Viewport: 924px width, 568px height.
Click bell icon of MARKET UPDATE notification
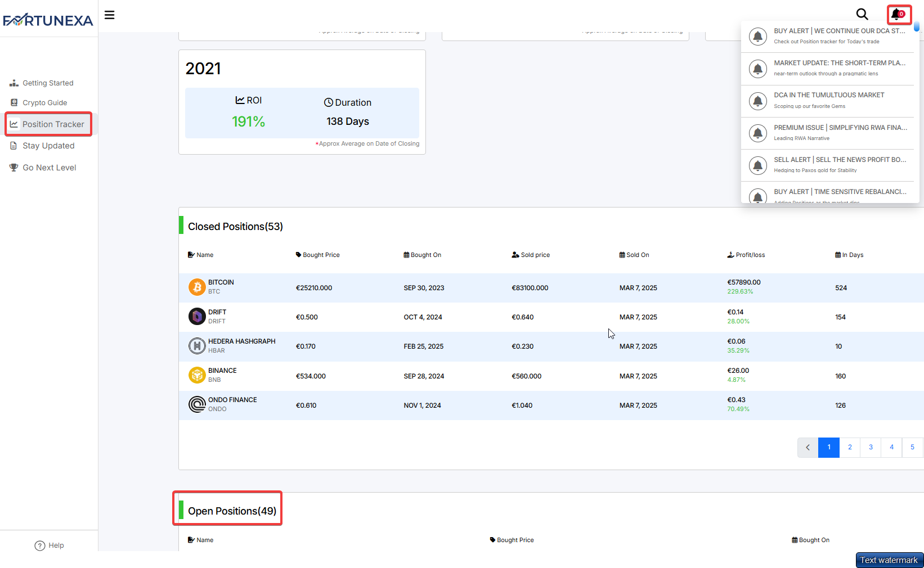(758, 69)
